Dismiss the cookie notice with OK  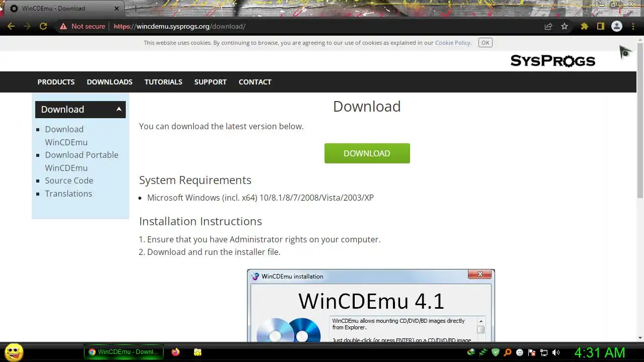click(x=486, y=43)
